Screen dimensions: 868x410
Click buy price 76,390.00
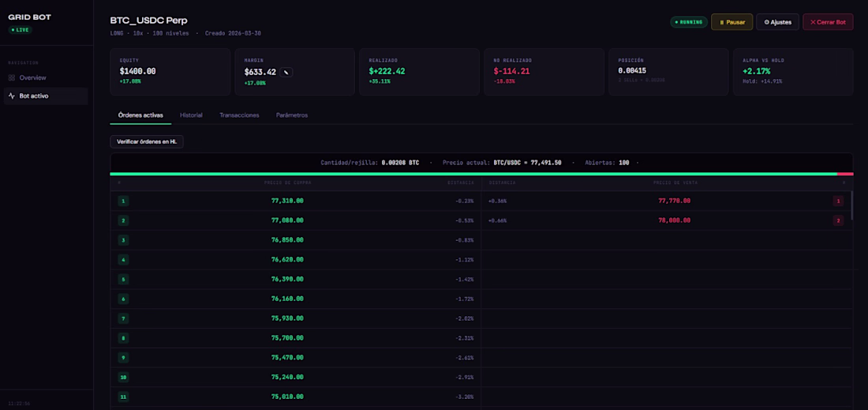pos(287,279)
